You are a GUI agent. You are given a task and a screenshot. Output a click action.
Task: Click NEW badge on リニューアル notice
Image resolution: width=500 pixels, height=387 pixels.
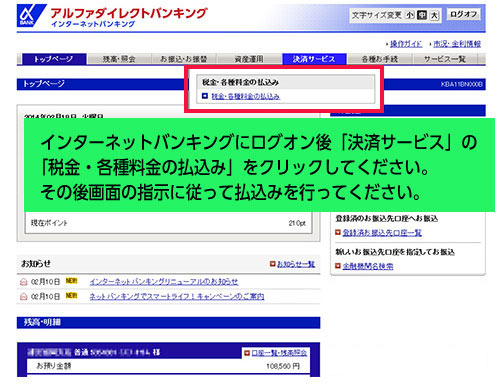(x=71, y=281)
